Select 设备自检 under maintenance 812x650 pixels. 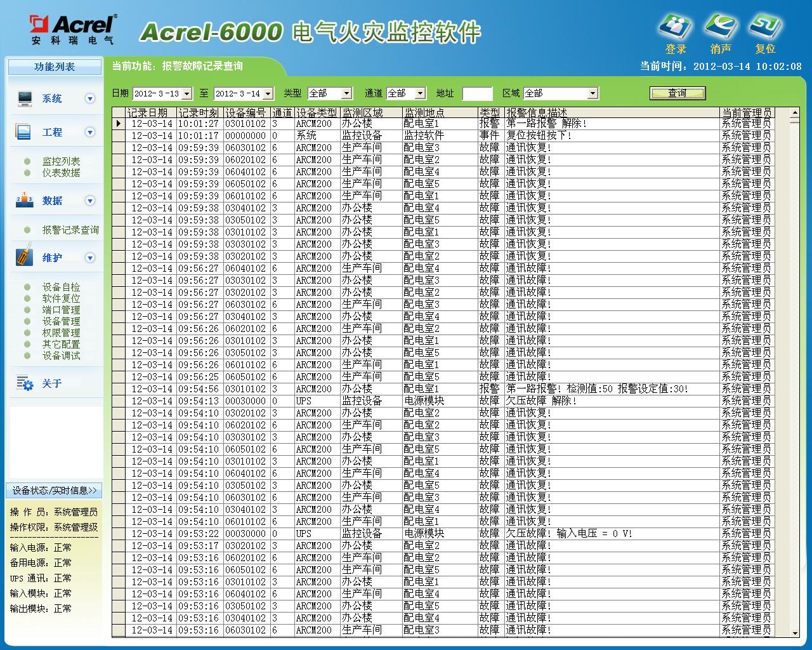coord(61,287)
